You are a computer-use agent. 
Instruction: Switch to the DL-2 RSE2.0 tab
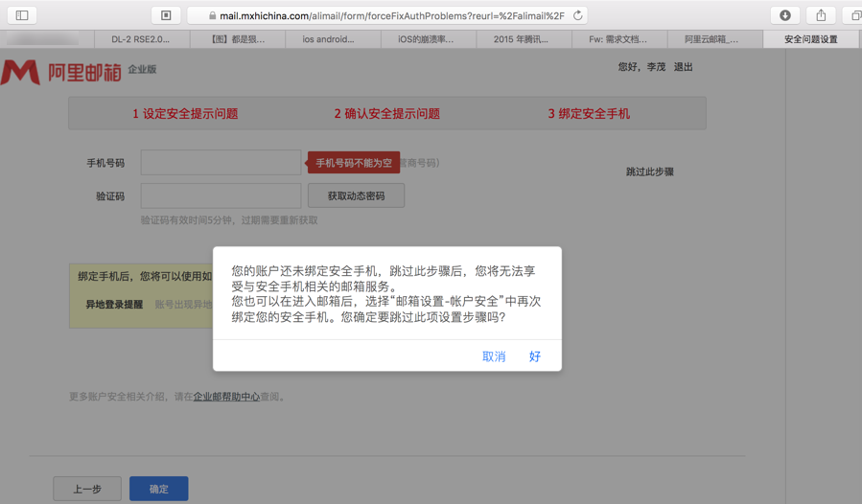click(142, 39)
